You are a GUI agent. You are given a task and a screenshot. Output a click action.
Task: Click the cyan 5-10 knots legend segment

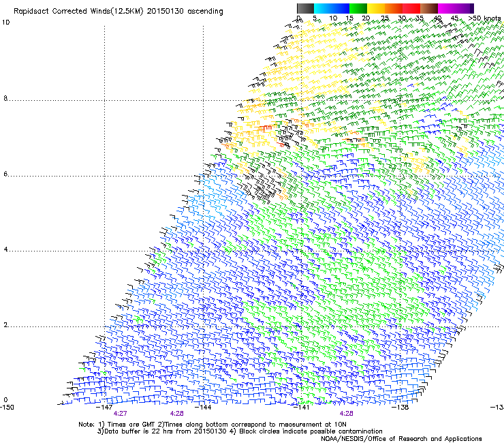(x=323, y=8)
